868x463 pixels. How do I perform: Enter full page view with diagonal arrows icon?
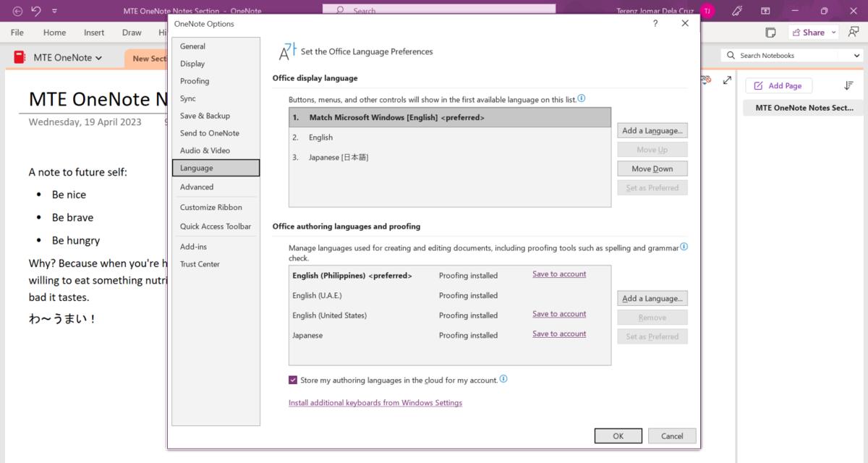click(727, 82)
